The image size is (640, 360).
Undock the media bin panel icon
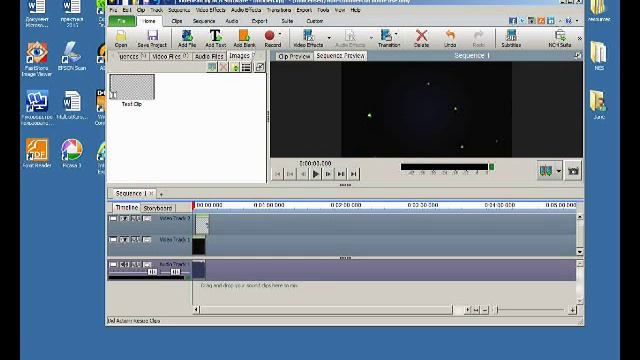[260, 67]
